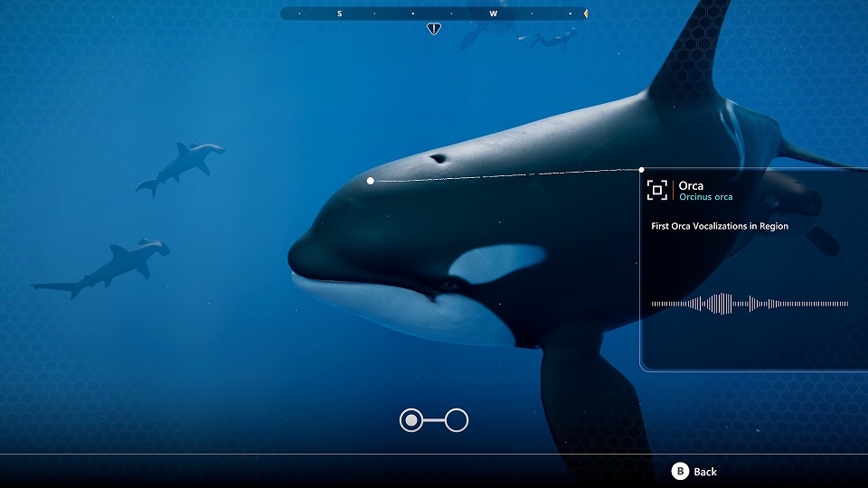Screen dimensions: 868x488
Task: Click the yellow arrow at the compass end
Action: 585,14
